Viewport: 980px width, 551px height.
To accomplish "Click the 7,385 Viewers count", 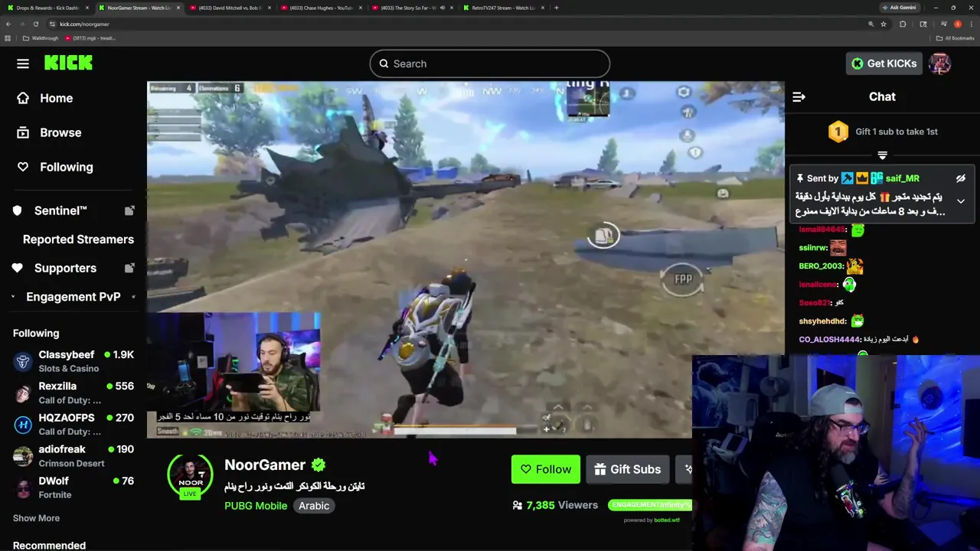I will pos(555,505).
